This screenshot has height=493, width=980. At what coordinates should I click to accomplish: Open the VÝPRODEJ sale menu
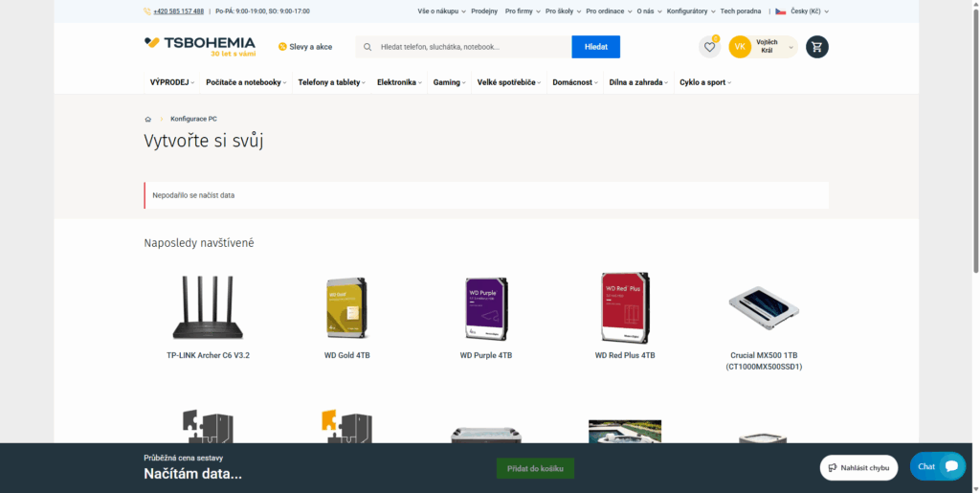[171, 82]
